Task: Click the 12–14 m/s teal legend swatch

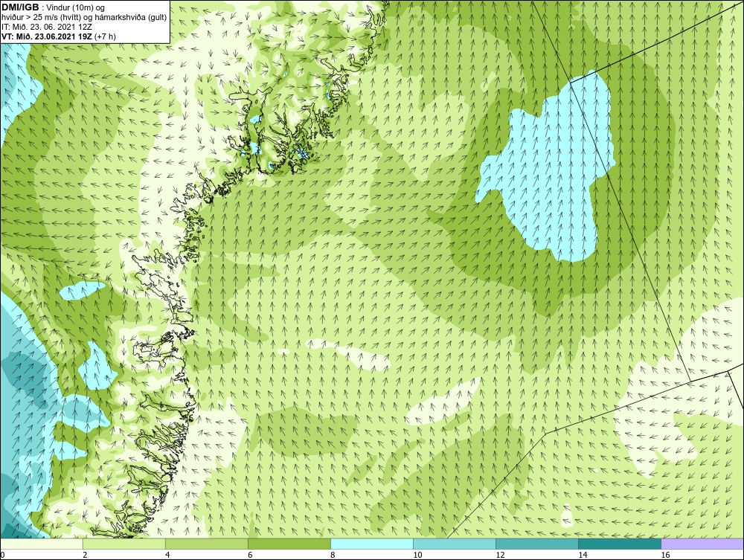Action: coord(536,544)
